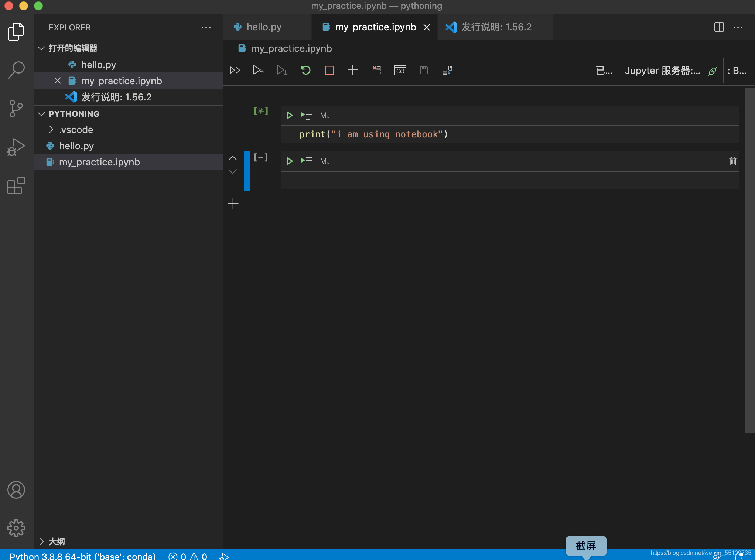
Task: Open the Run and Debug view
Action: pyautogui.click(x=16, y=147)
